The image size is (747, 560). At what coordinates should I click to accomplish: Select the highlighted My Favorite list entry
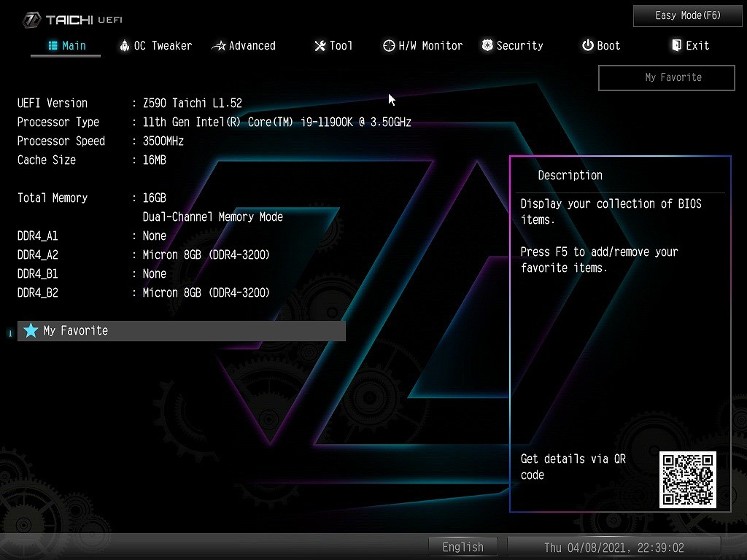181,330
